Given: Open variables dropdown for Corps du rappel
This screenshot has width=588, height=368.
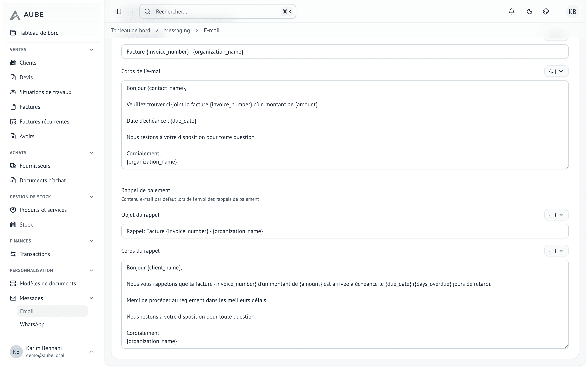Looking at the screenshot, I should 556,251.
